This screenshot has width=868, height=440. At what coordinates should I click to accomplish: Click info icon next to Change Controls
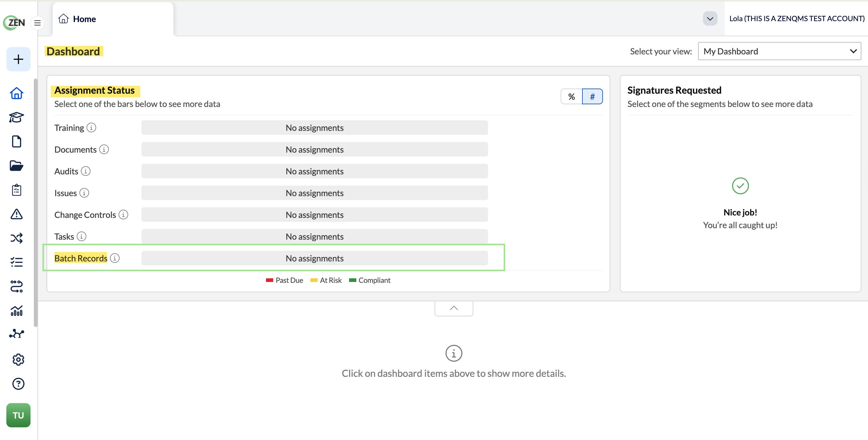pos(123,215)
